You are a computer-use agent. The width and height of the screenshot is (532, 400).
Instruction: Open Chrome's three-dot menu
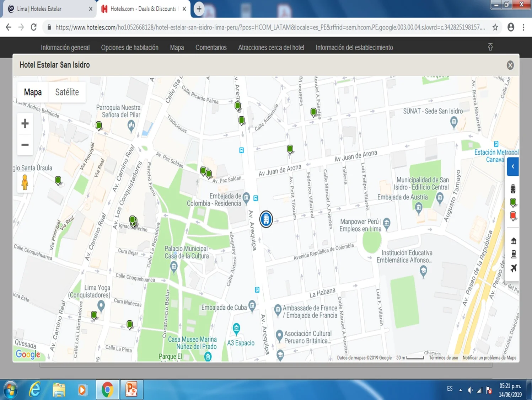[x=523, y=27]
